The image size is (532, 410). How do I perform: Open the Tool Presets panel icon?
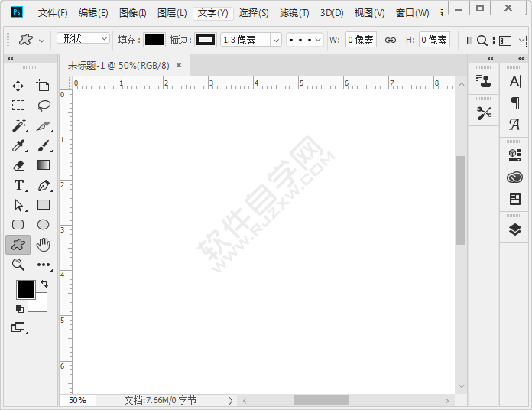click(x=484, y=113)
